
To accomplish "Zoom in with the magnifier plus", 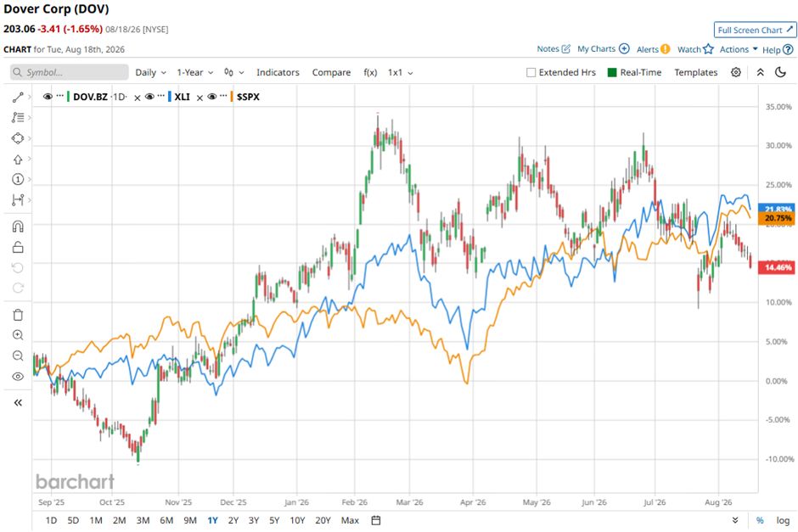I will (x=18, y=335).
